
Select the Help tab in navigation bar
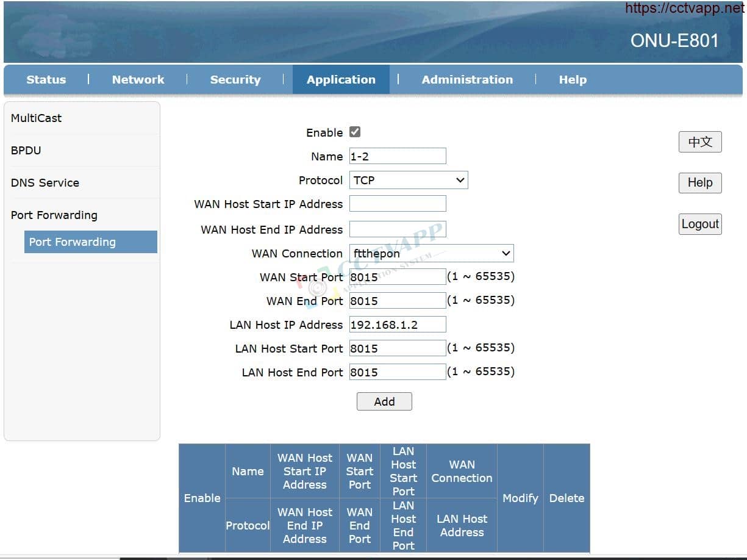coord(573,80)
